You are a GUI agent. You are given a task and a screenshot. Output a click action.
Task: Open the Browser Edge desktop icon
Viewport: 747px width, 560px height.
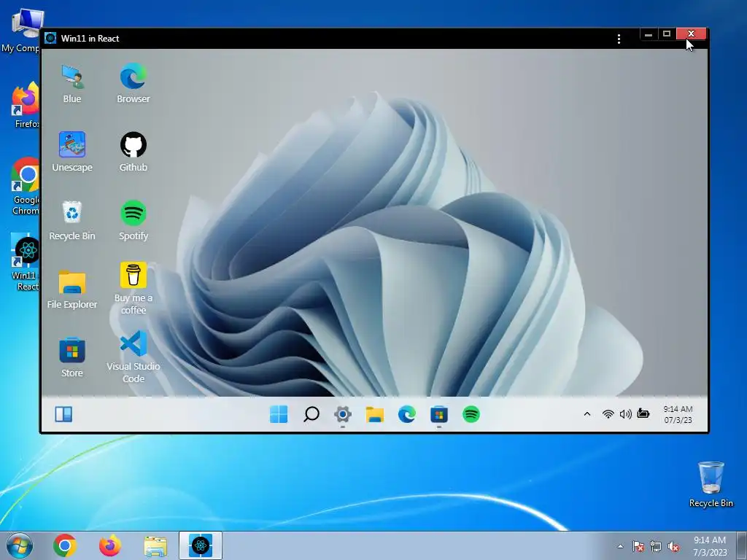click(x=133, y=84)
